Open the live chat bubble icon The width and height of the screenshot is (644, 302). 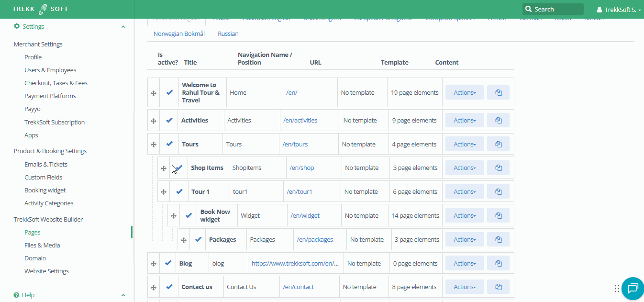(633, 288)
